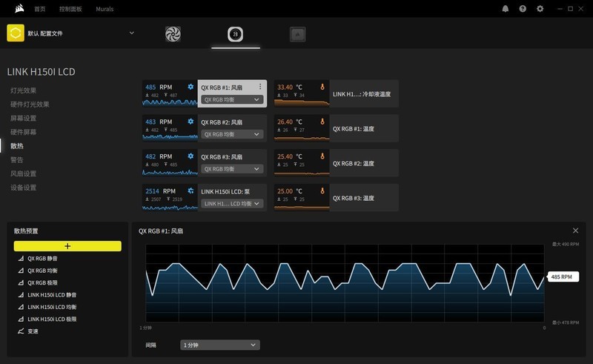Add a new cooling preset with plus button
Image resolution: width=593 pixels, height=364 pixels.
coord(67,246)
